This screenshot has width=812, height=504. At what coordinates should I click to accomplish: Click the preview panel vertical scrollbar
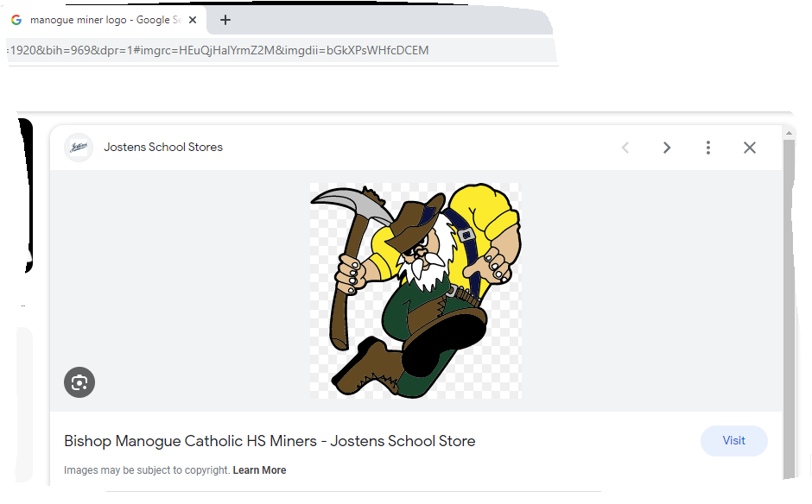pos(789,310)
